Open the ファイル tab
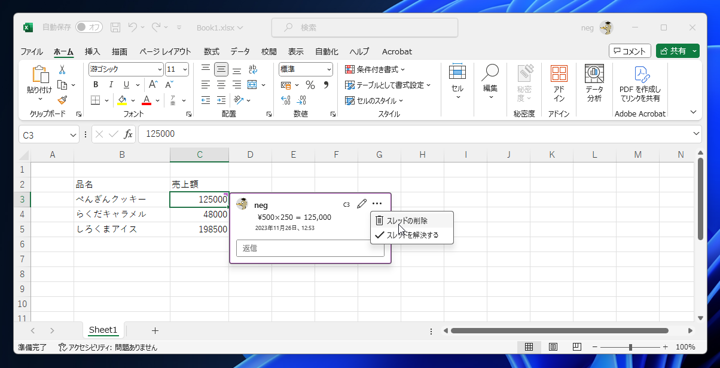The image size is (720, 368). click(x=31, y=51)
